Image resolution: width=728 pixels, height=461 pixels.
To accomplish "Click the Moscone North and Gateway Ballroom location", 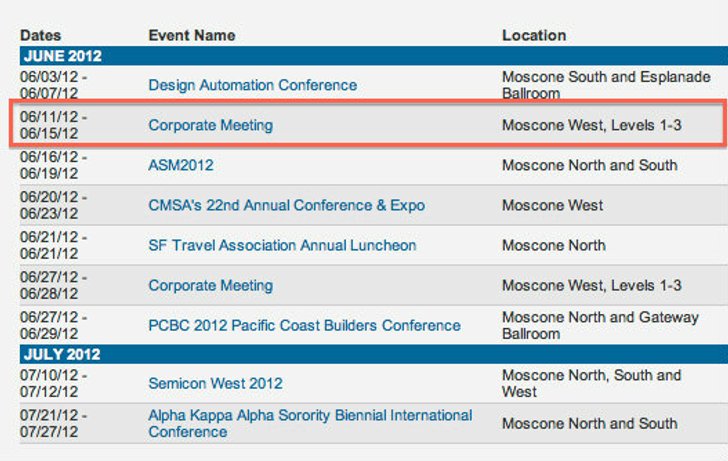I will tap(600, 325).
